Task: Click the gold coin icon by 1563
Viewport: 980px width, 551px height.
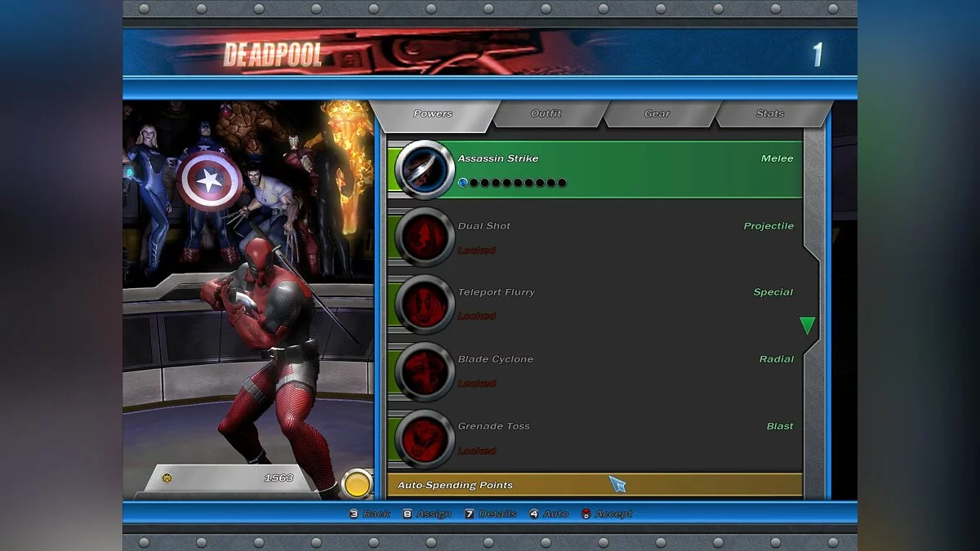Action: tap(356, 483)
